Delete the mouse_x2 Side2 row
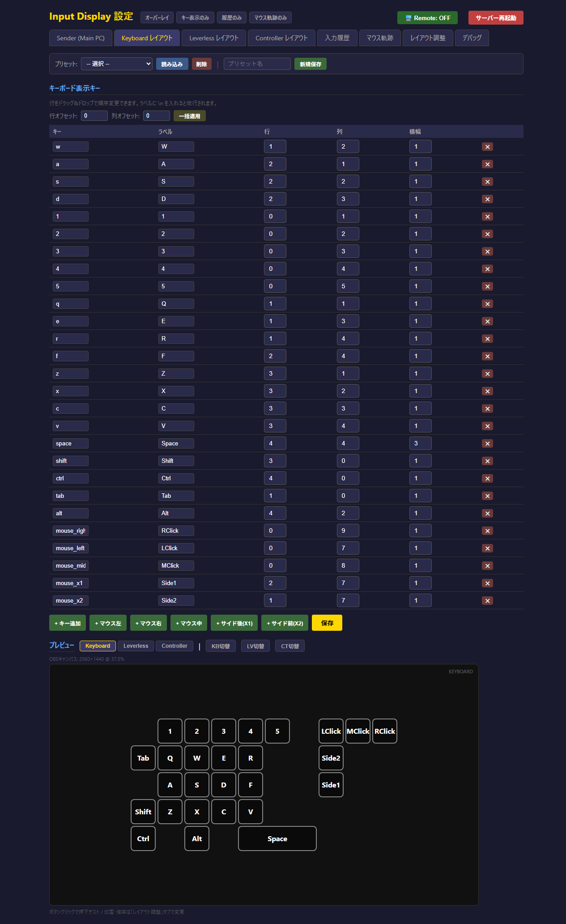The height and width of the screenshot is (924, 566). pos(487,601)
